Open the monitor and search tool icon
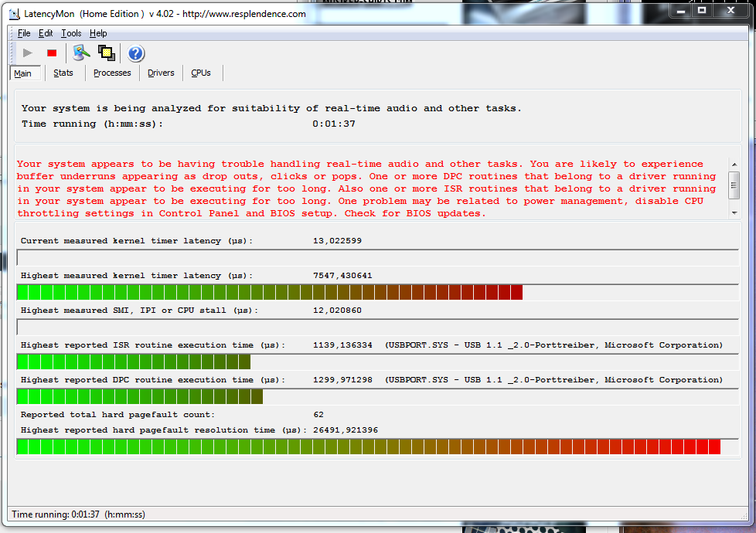The image size is (756, 533). 81,53
